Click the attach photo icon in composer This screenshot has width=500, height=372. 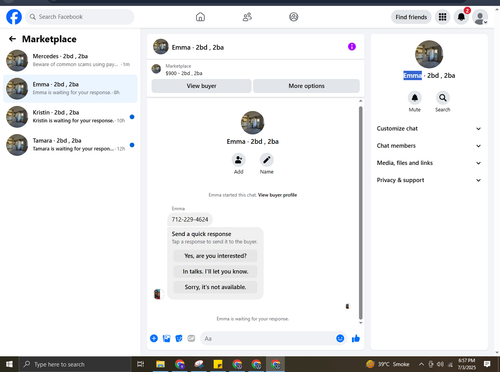click(x=166, y=339)
